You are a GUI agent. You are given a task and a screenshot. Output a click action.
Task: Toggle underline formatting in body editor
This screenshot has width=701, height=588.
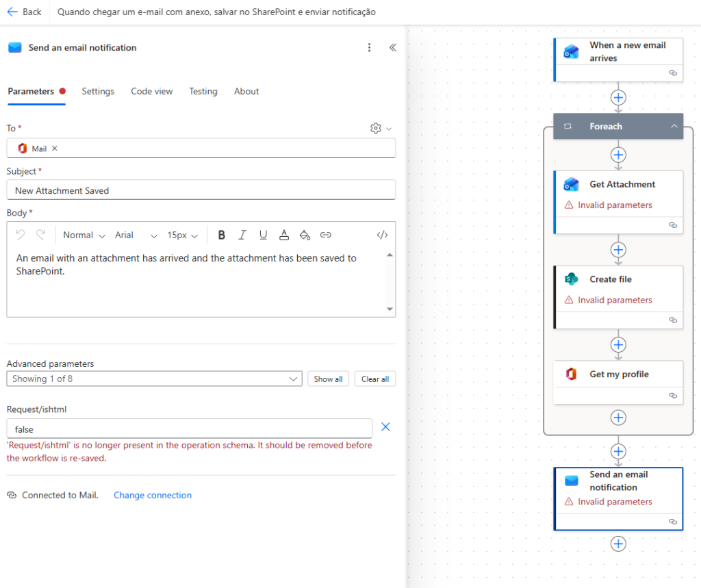pyautogui.click(x=263, y=235)
